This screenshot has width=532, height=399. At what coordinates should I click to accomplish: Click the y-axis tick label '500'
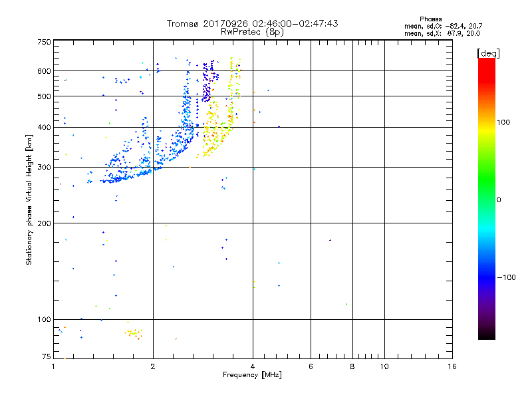[44, 96]
